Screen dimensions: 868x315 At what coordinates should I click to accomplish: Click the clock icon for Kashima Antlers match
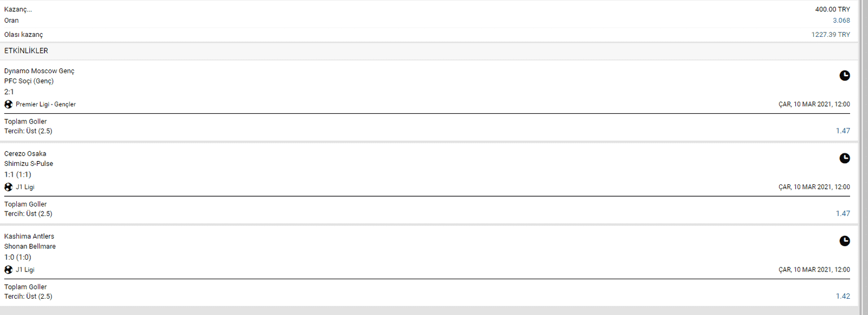tap(845, 241)
